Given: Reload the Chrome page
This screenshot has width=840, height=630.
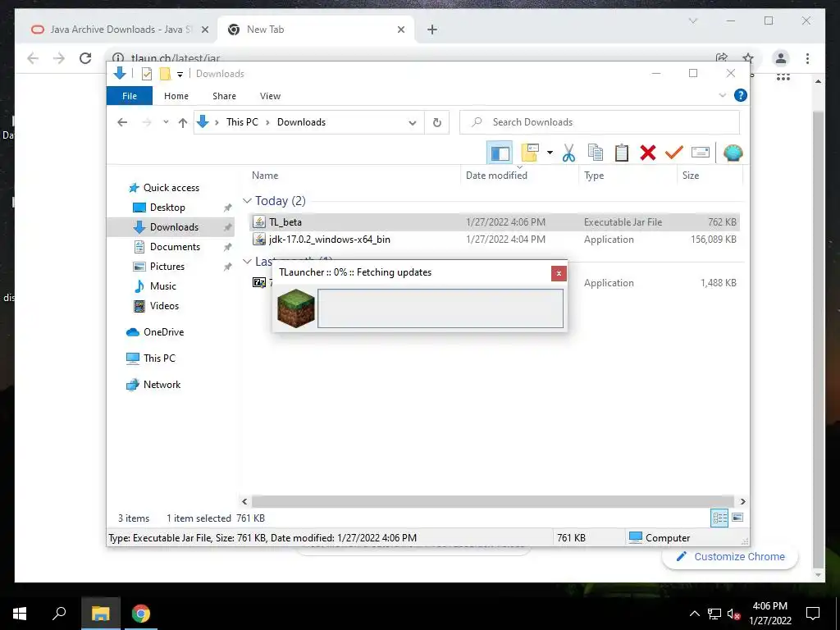Looking at the screenshot, I should coord(85,58).
